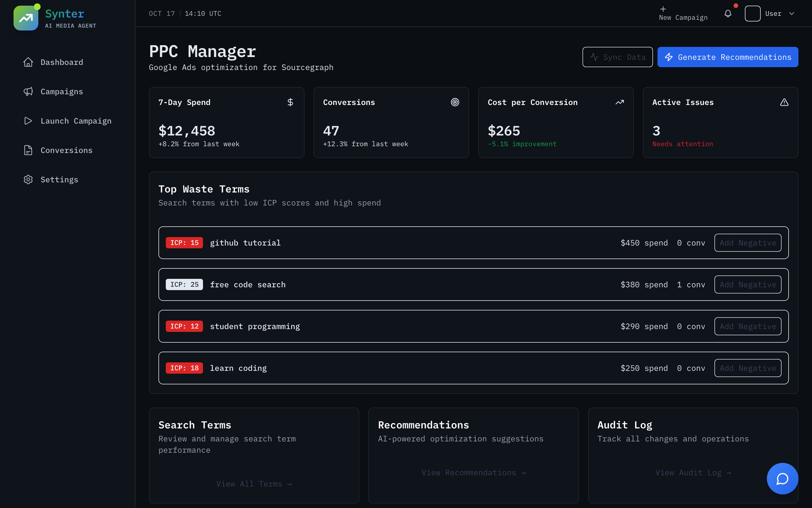This screenshot has height=508, width=812.
Task: Open Conversions sidebar item
Action: [67, 150]
